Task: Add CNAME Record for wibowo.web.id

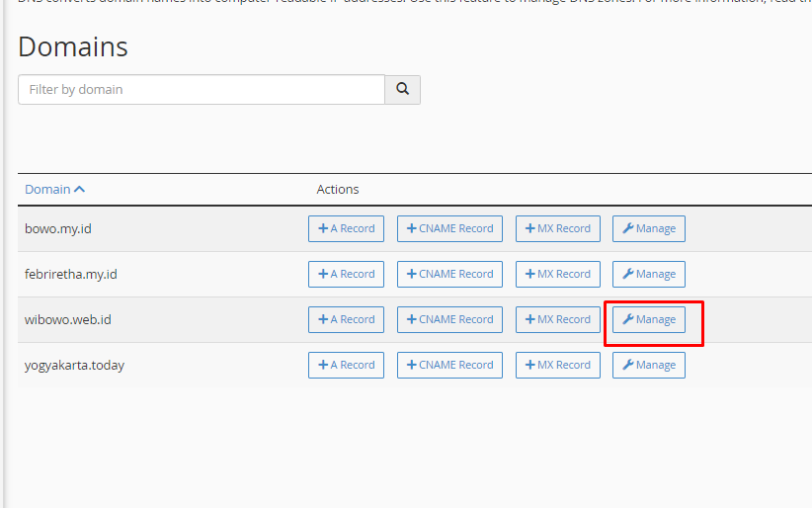Action: tap(449, 319)
